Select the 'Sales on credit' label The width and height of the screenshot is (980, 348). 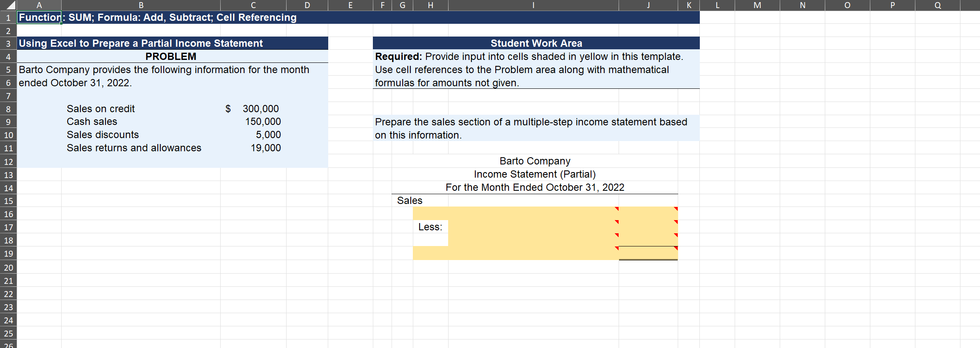point(101,109)
